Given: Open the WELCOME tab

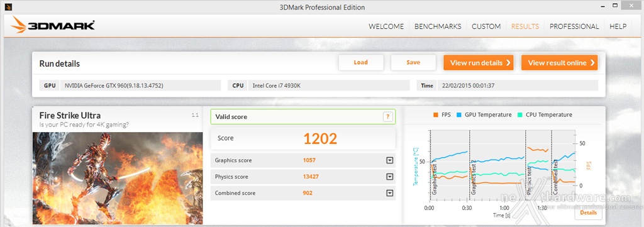Looking at the screenshot, I should 386,26.
